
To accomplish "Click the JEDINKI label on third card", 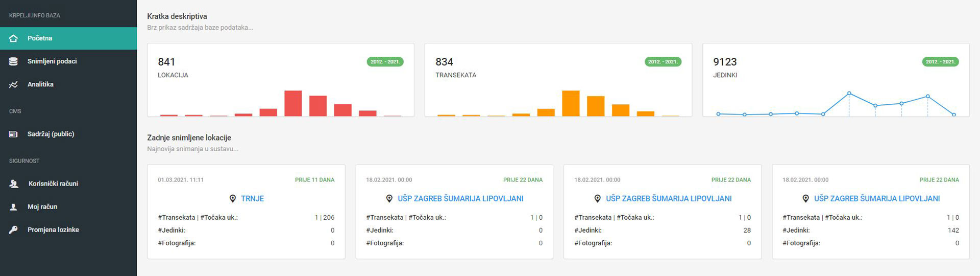I will [725, 75].
